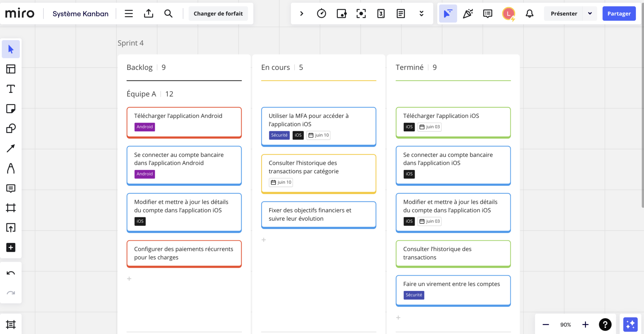Open the comments panel
644x334 pixels.
click(487, 13)
